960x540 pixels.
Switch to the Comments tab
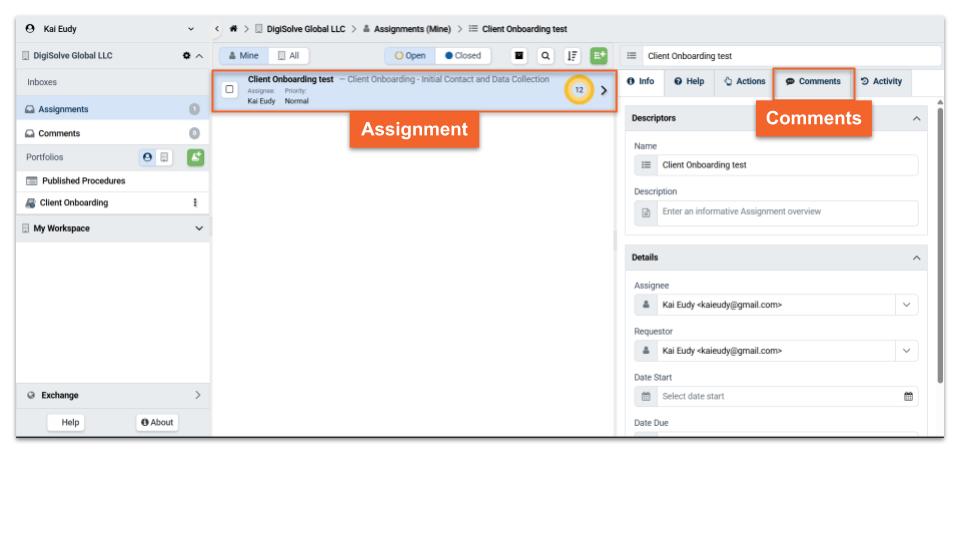pyautogui.click(x=813, y=81)
